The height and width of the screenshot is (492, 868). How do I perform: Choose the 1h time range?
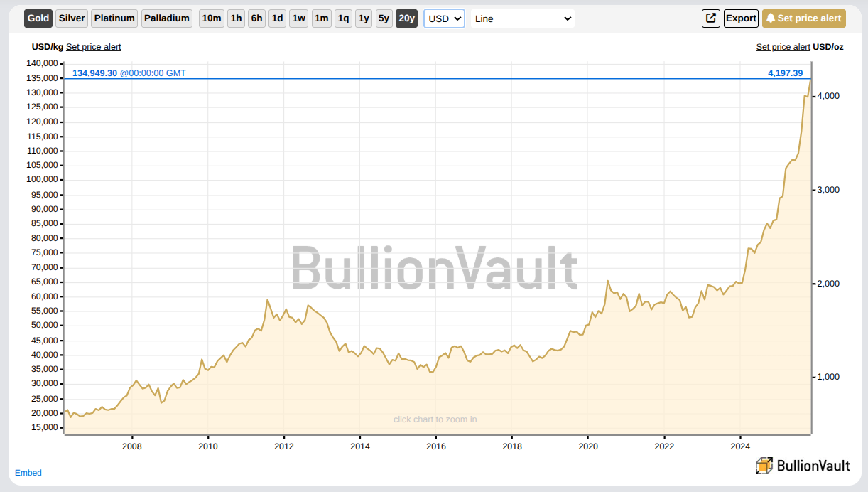(x=236, y=18)
